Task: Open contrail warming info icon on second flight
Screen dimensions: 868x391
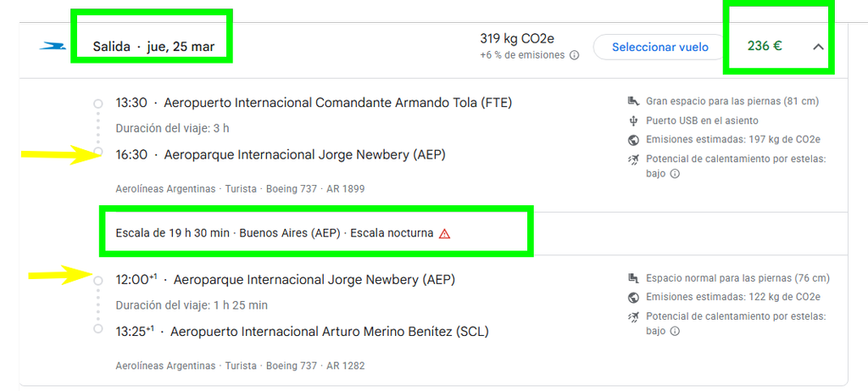Action: [674, 332]
